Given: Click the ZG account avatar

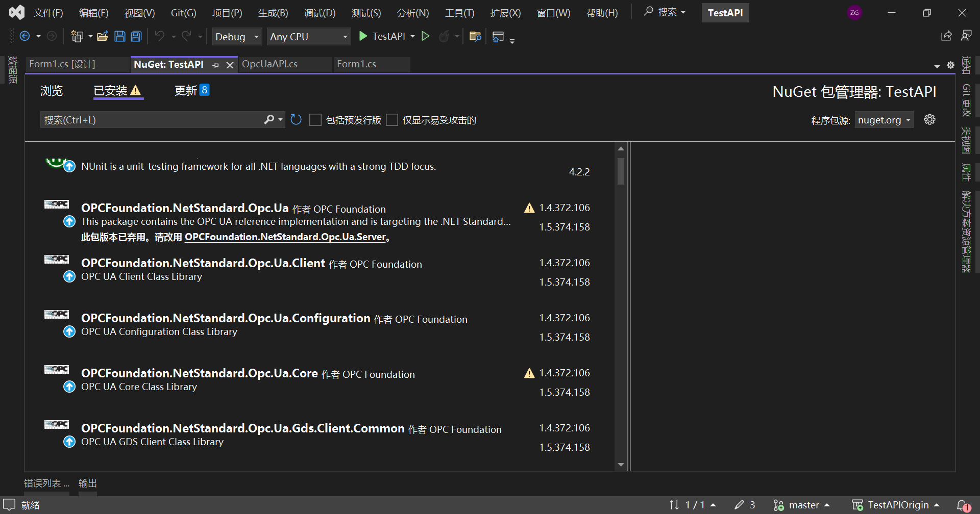Looking at the screenshot, I should coord(854,13).
